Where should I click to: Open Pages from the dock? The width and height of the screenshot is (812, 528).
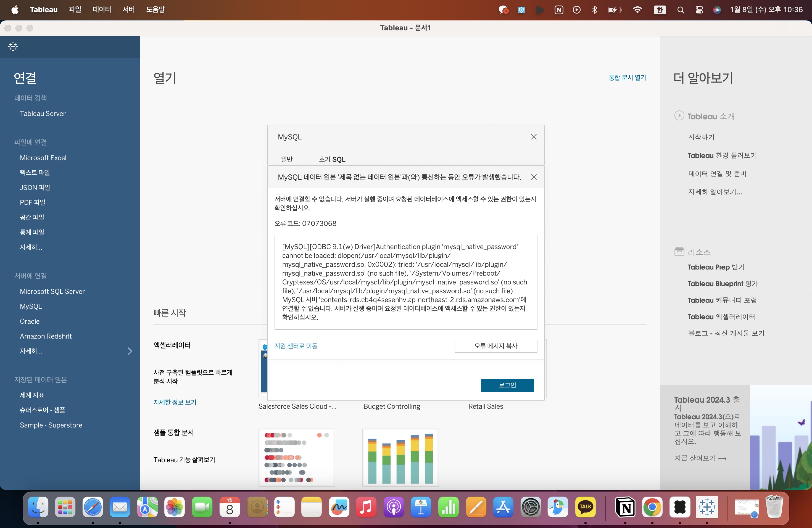tap(476, 507)
